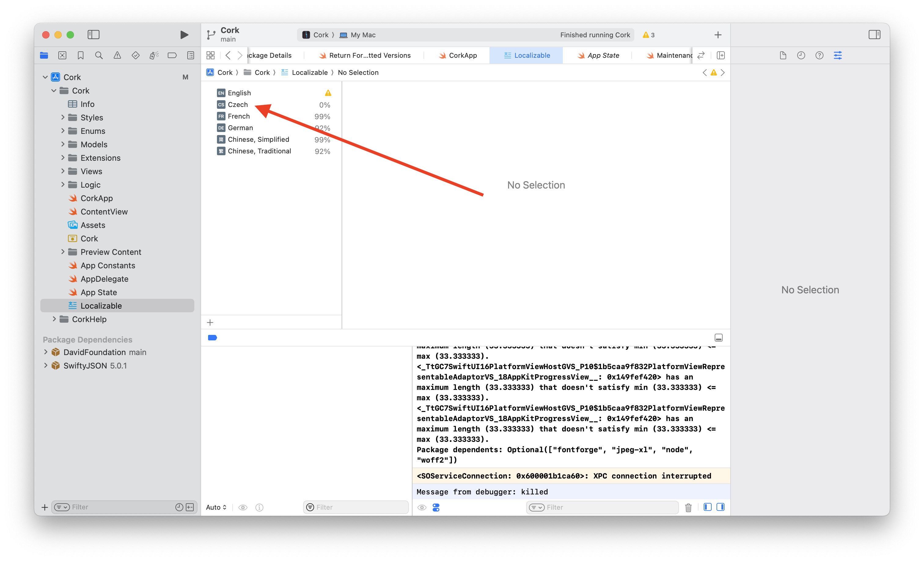924x561 pixels.
Task: Expand the SwiftyJSON package dependency
Action: pyautogui.click(x=45, y=366)
